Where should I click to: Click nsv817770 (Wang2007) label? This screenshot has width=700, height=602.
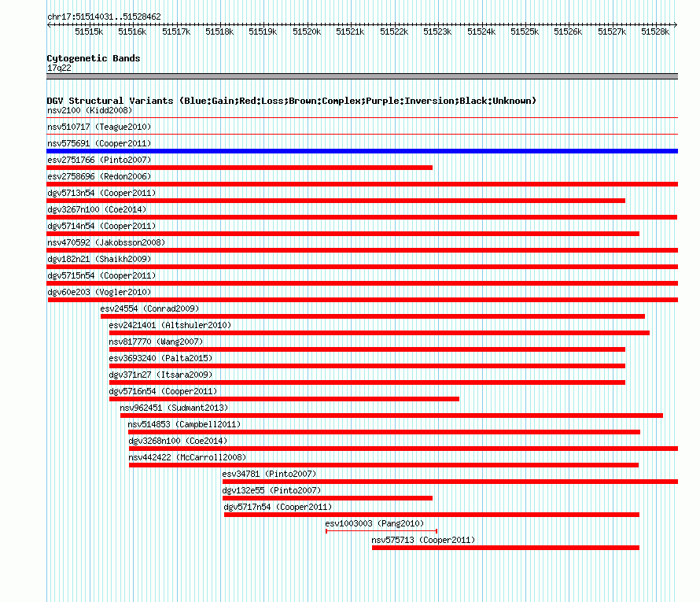156,342
